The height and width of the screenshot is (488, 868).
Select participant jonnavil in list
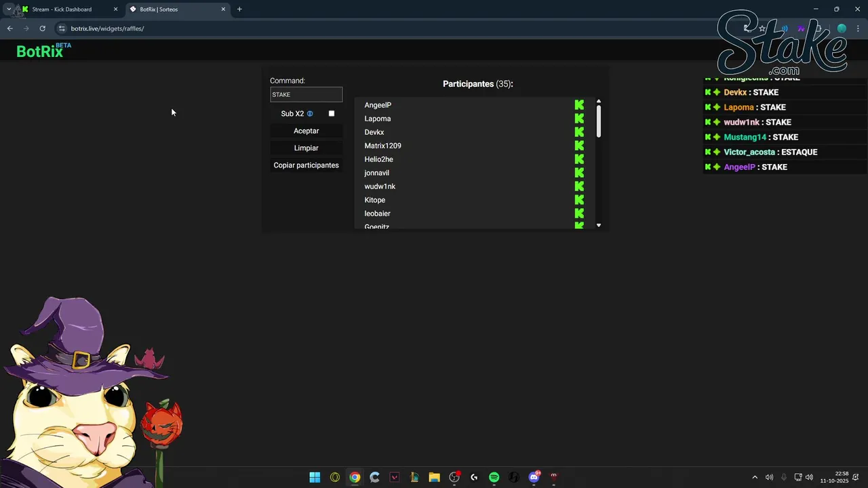point(376,173)
